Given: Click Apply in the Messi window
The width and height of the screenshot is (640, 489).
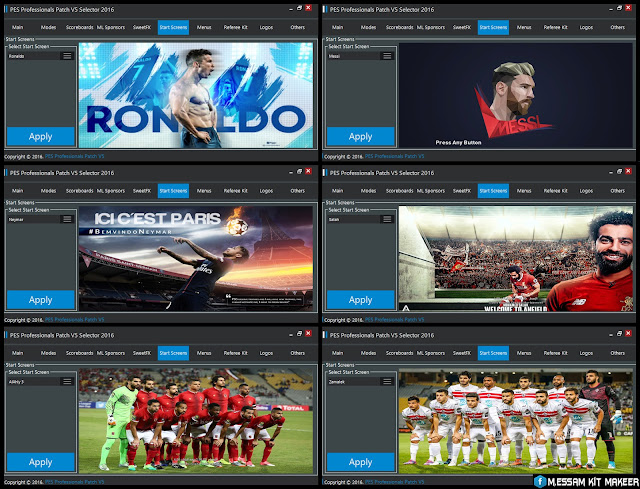Looking at the screenshot, I should [x=360, y=136].
